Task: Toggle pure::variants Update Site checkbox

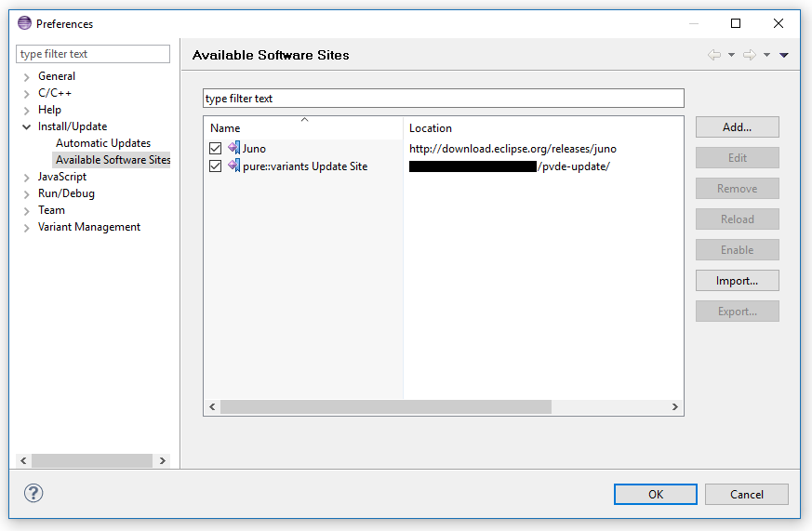Action: (x=216, y=166)
